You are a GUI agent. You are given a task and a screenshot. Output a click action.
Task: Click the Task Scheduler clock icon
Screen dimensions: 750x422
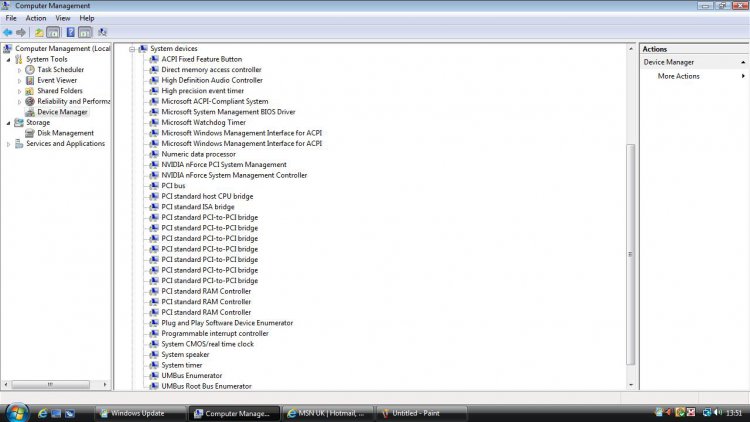tap(30, 70)
